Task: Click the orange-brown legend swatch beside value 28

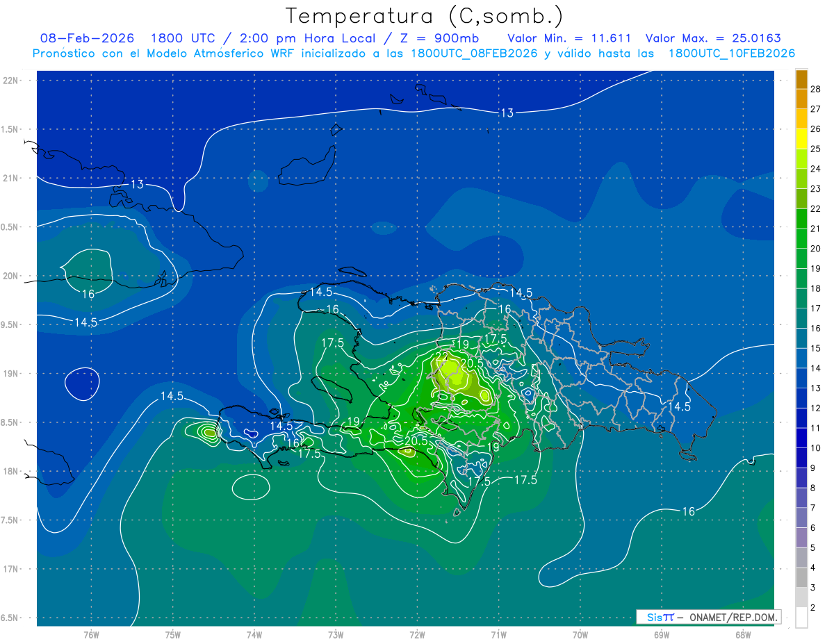Action: pyautogui.click(x=801, y=79)
